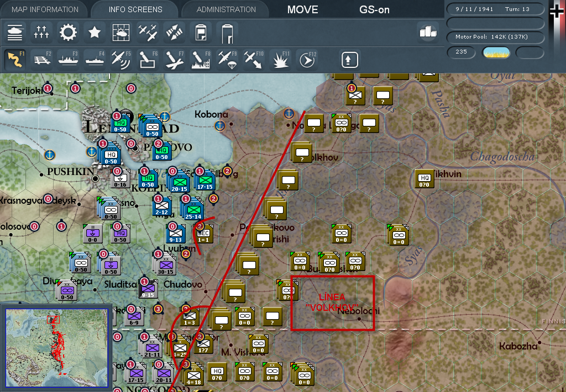The height and width of the screenshot is (392, 566).
Task: Select the German 20-15 infantry stack
Action: point(179,182)
